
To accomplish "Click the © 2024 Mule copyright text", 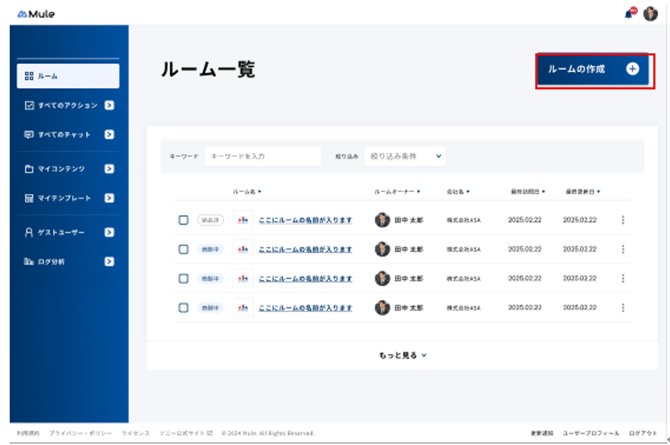I will tap(268, 433).
